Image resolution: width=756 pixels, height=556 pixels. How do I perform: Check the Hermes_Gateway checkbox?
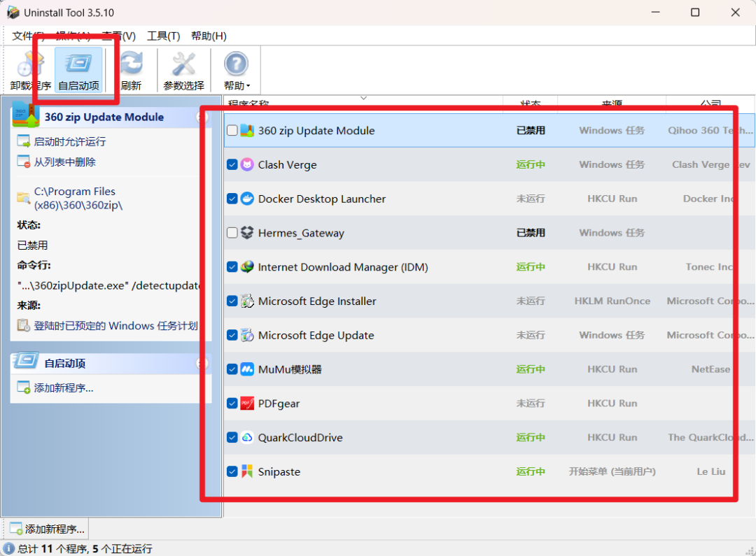point(232,233)
